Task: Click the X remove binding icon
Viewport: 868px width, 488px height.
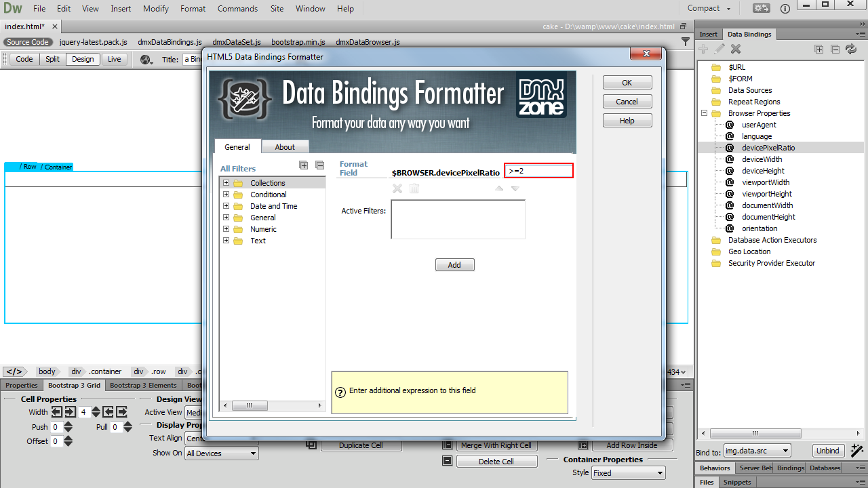Action: click(x=736, y=49)
